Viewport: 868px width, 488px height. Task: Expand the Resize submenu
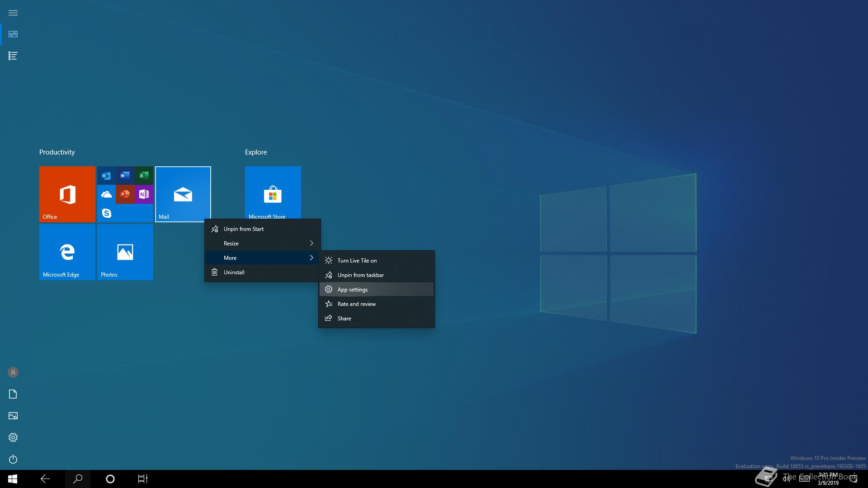(263, 244)
